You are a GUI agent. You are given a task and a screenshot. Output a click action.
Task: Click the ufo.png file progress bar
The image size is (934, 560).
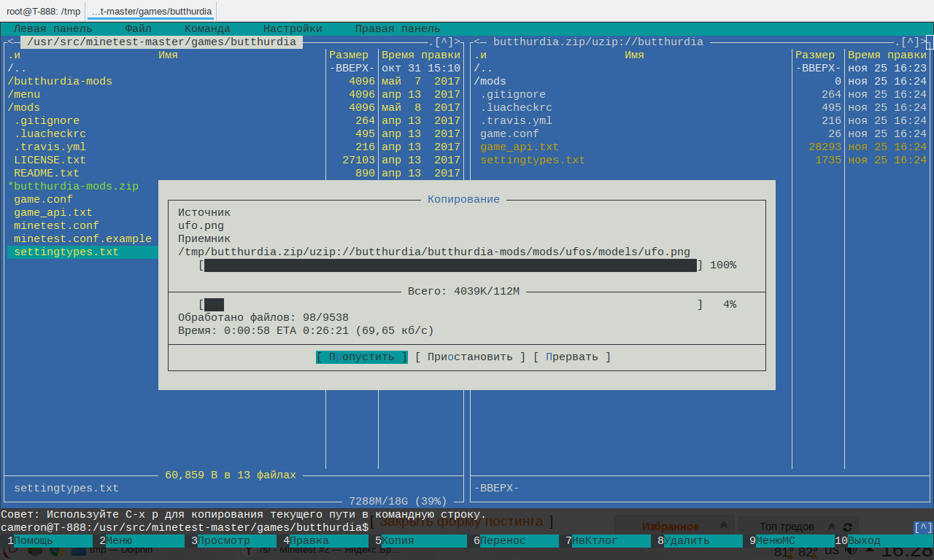pos(450,265)
